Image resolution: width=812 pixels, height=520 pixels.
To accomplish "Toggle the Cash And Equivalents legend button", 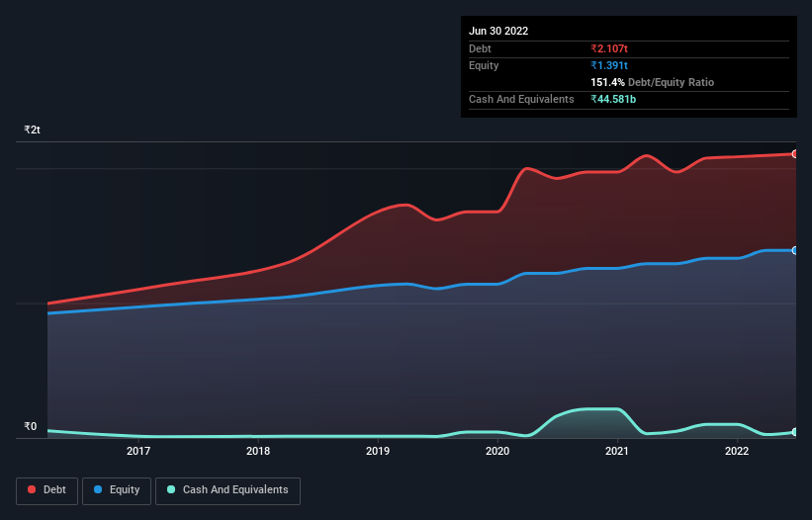I will coord(227,490).
